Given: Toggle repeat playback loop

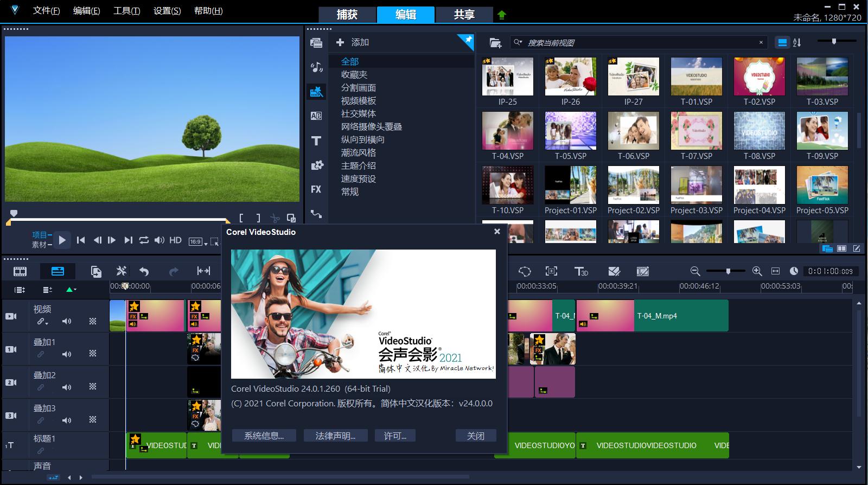Looking at the screenshot, I should (x=144, y=240).
